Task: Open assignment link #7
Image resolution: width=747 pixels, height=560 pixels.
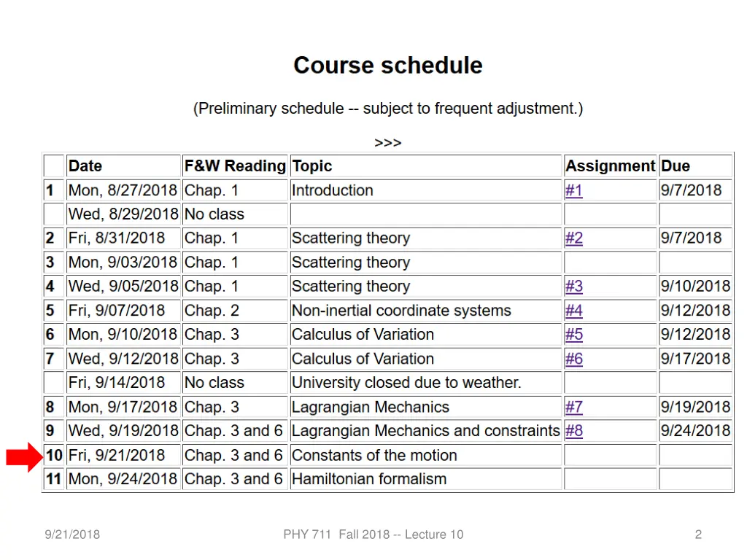Action: pos(573,407)
